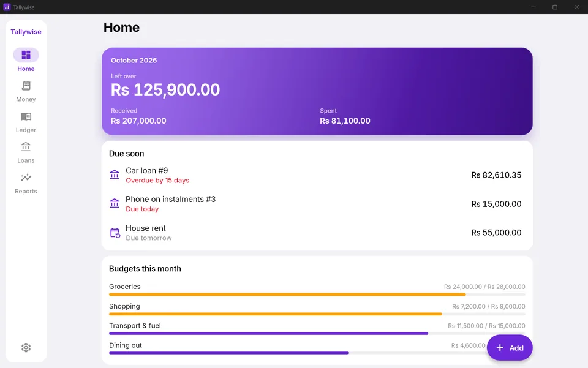Click the Add floating button
Viewport: 588px width, 368px height.
[510, 348]
